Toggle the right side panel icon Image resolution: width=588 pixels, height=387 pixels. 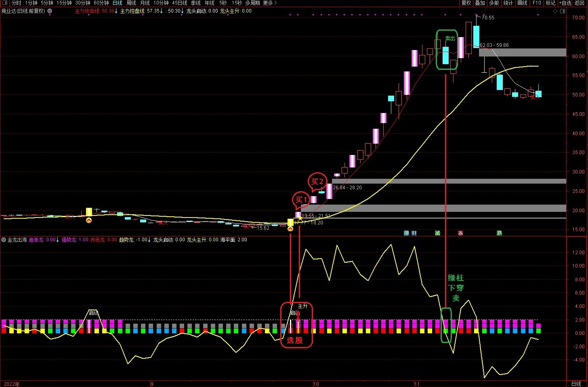click(562, 11)
